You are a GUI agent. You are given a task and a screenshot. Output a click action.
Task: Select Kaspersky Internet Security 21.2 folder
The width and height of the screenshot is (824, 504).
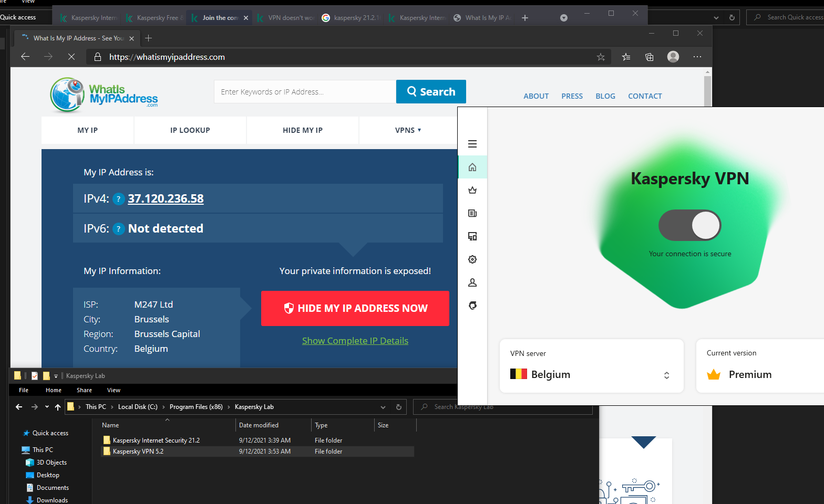click(x=156, y=440)
